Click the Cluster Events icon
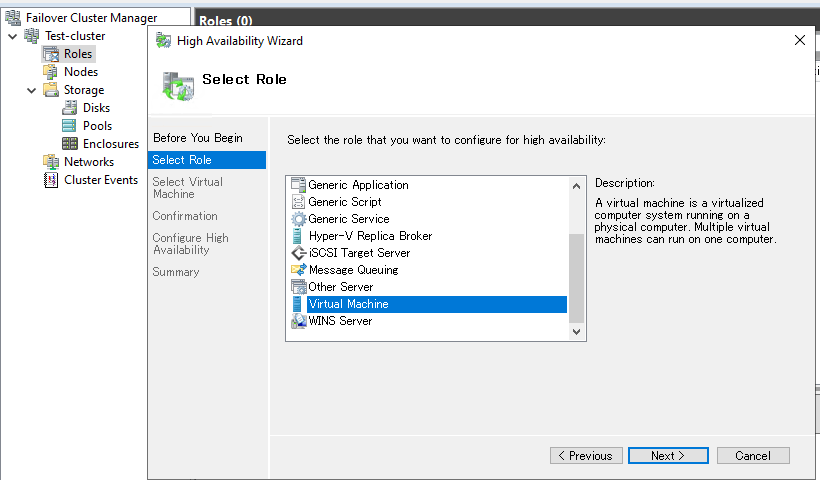This screenshot has width=820, height=480. (x=51, y=180)
